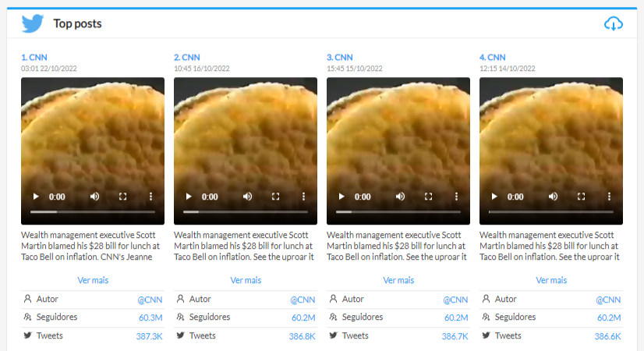Viewport: 644px width, 351px height.
Task: Click Ver mais under the third post
Action: [398, 280]
